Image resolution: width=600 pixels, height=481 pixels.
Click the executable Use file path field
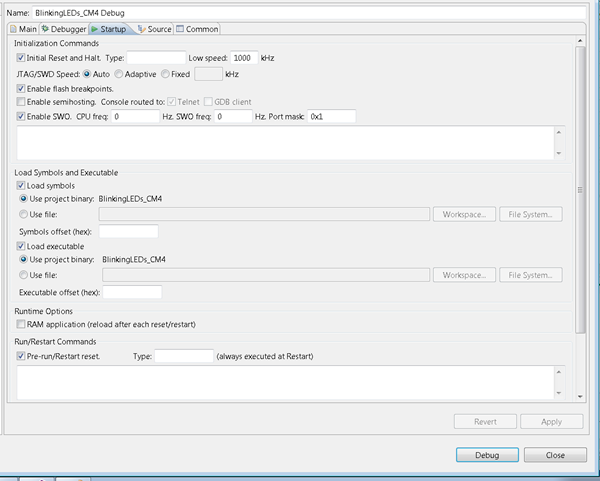(x=266, y=275)
